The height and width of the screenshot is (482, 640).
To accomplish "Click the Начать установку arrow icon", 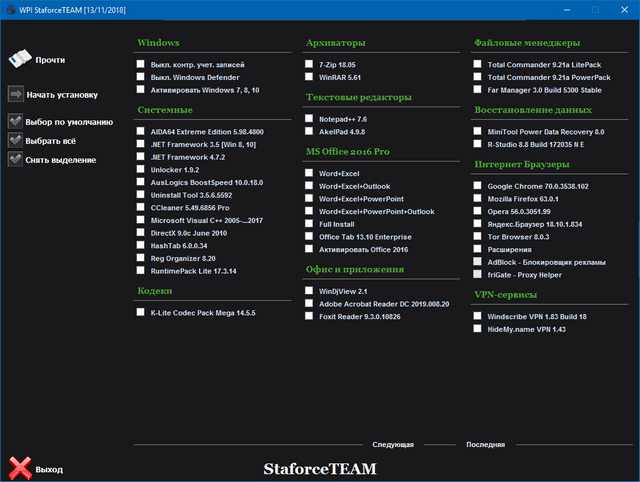I will (16, 95).
